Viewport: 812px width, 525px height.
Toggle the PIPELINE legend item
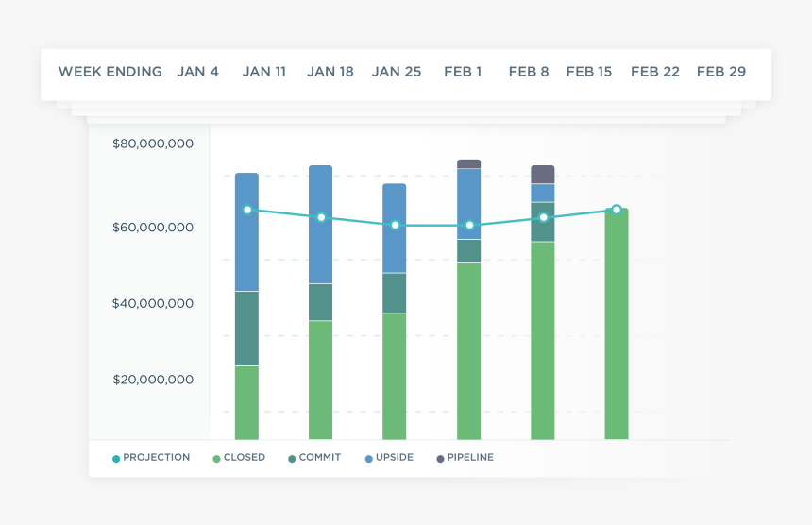tap(465, 458)
